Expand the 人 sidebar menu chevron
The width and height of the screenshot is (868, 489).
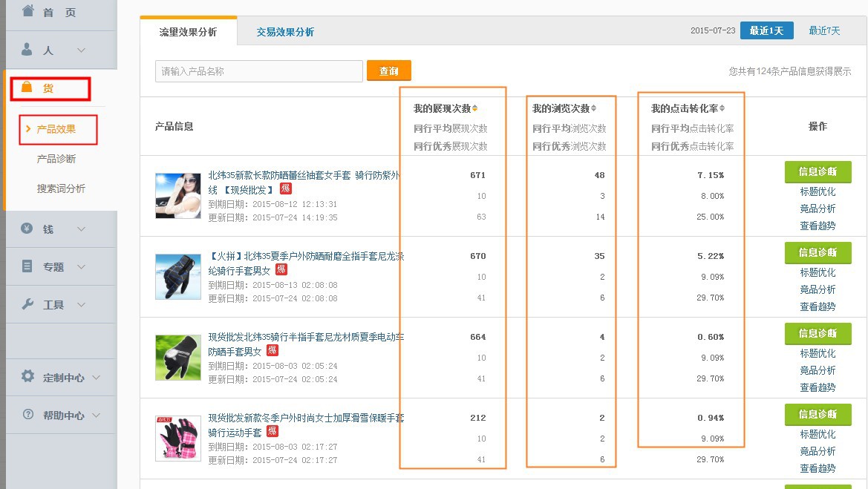[82, 50]
